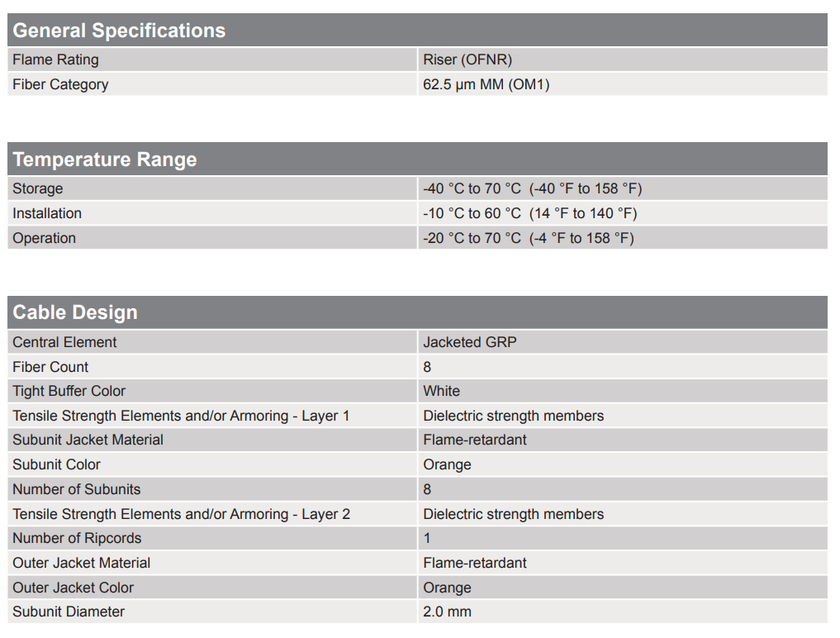
Task: Click the Storage temperature range value
Action: 532,188
